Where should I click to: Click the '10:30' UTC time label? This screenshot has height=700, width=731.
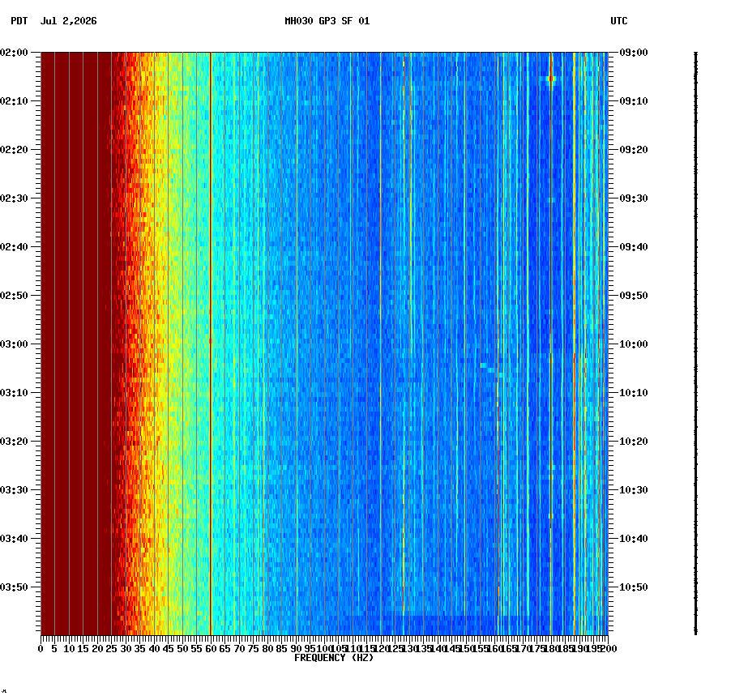coord(634,490)
